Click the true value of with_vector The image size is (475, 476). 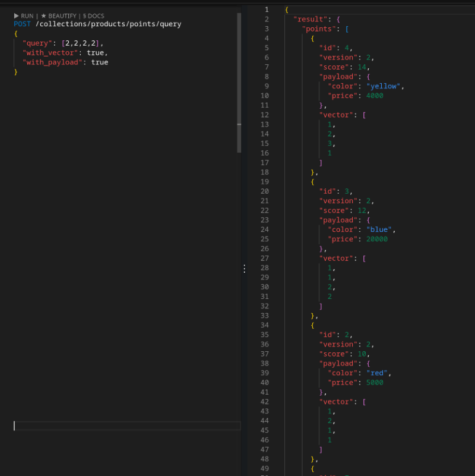click(x=95, y=53)
